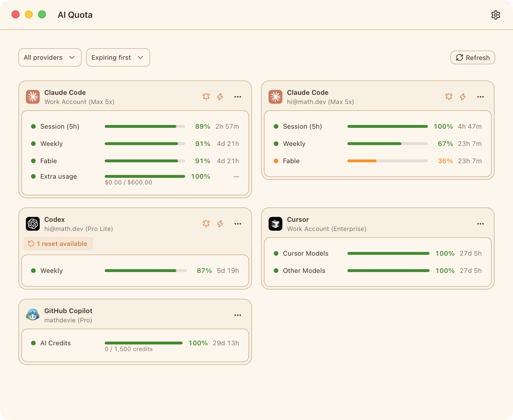513x420 pixels.
Task: Click the AI Credits progress bar
Action: point(144,343)
